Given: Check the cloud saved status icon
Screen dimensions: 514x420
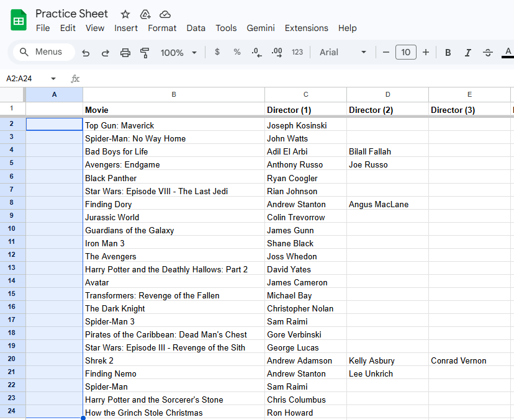Looking at the screenshot, I should pos(165,14).
